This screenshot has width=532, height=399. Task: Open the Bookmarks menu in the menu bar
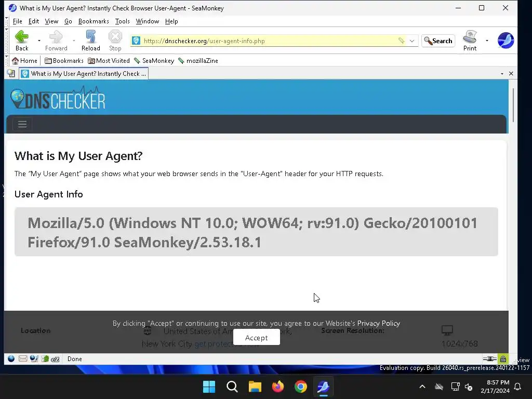[x=94, y=21]
